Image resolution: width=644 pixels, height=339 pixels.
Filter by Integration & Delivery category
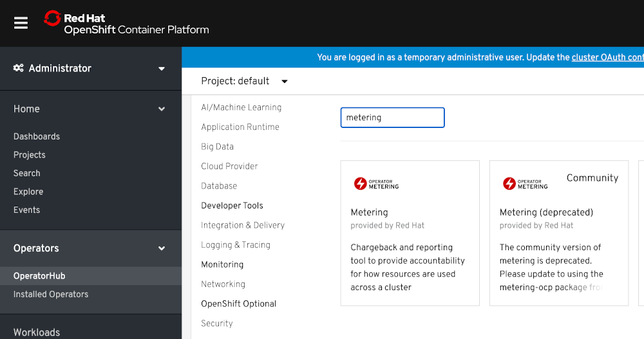click(x=243, y=225)
